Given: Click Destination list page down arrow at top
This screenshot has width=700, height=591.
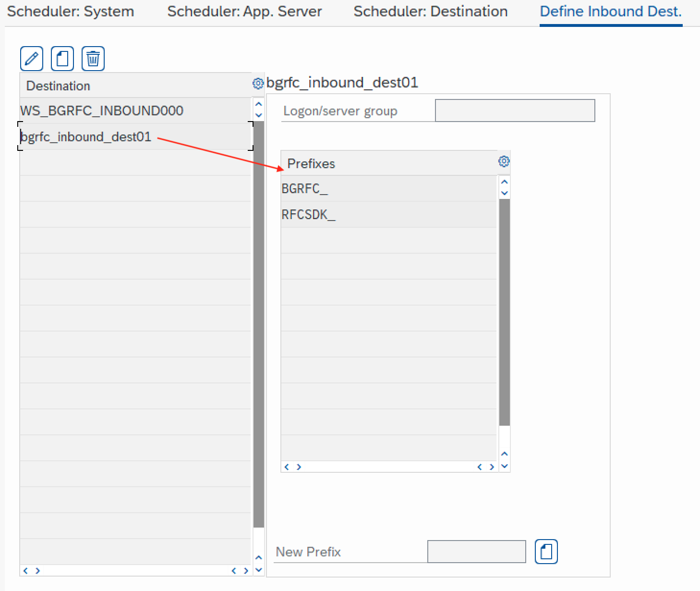Looking at the screenshot, I should pyautogui.click(x=259, y=115).
